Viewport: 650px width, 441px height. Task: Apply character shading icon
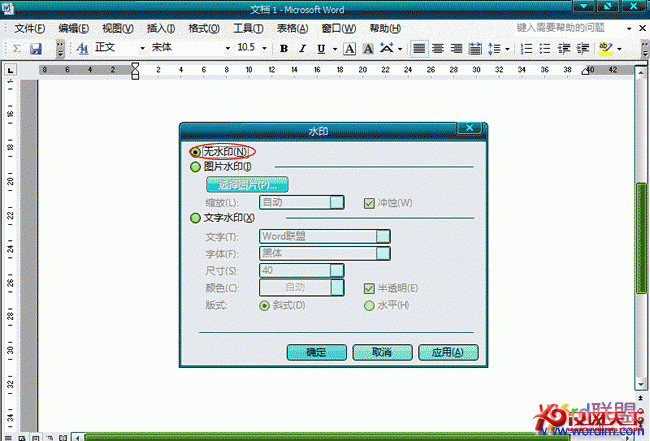(x=368, y=48)
